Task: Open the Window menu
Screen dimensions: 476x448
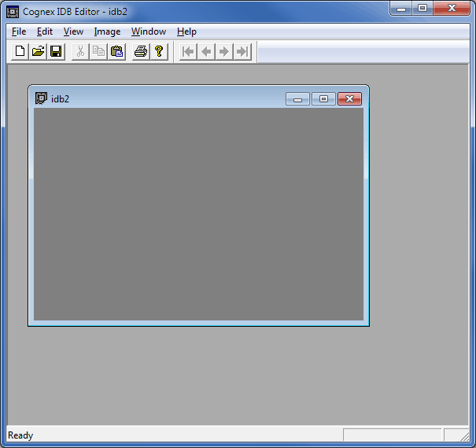Action: coord(149,31)
